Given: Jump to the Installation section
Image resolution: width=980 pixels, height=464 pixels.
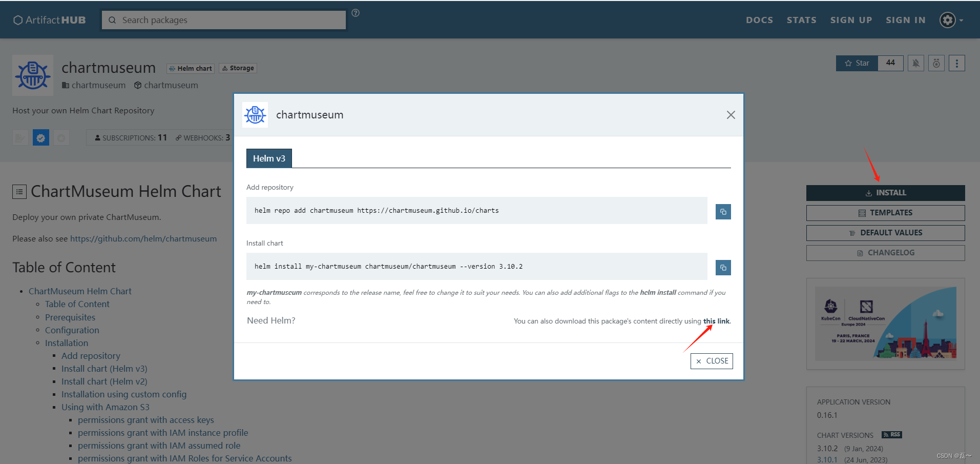Looking at the screenshot, I should [x=67, y=343].
